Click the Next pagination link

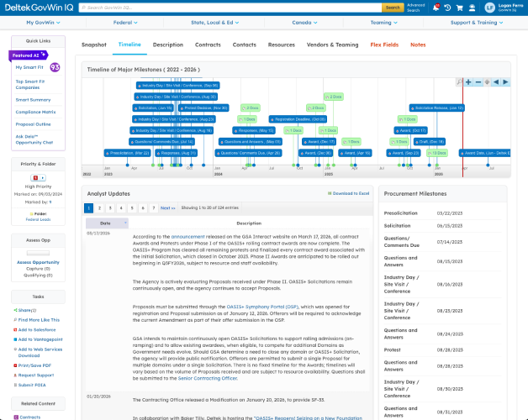167,208
